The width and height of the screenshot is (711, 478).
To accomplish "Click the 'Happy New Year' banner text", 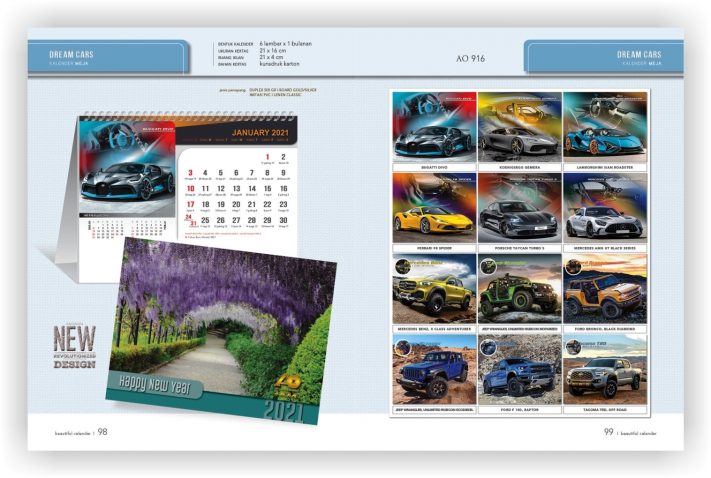I will [154, 386].
